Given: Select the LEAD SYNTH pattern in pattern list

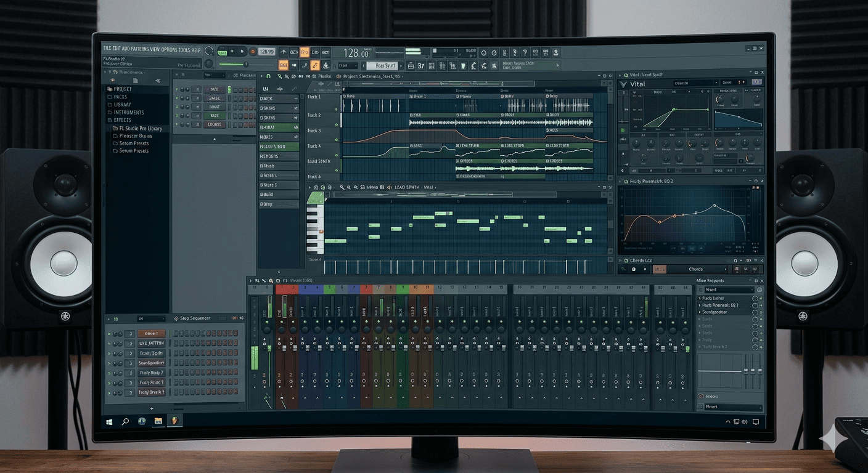Looking at the screenshot, I should [x=279, y=147].
